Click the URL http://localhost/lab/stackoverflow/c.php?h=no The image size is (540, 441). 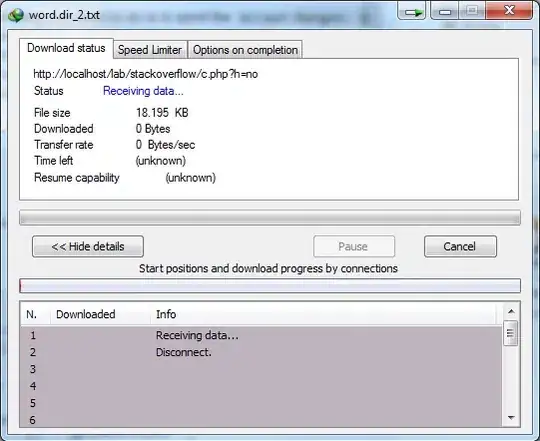click(x=146, y=74)
